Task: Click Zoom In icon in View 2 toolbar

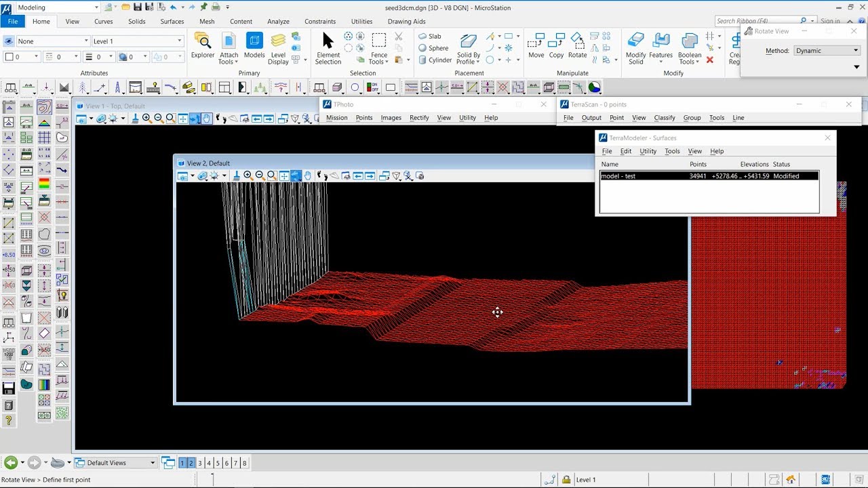Action: click(248, 176)
